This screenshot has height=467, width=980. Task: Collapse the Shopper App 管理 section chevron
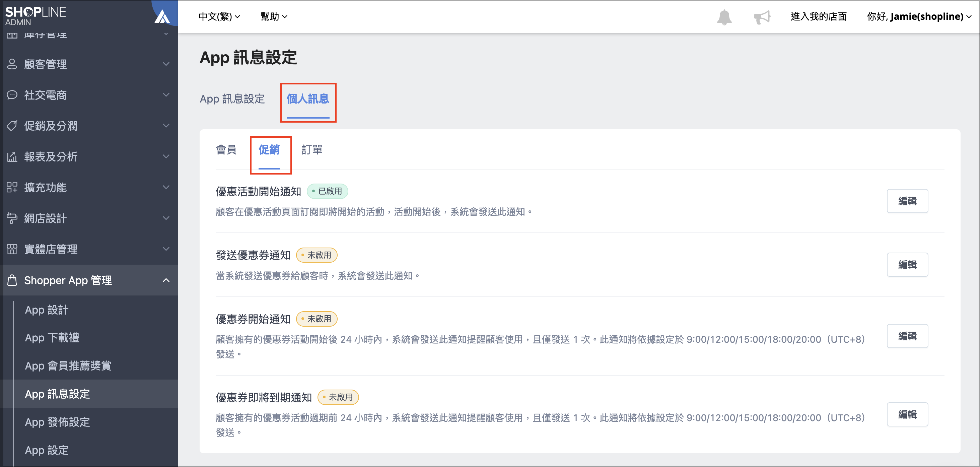[x=166, y=280]
